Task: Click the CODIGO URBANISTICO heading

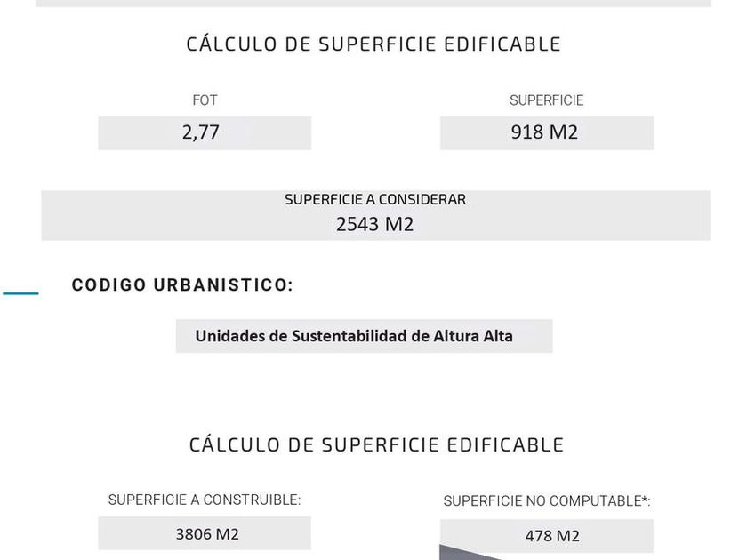Action: coord(182,285)
